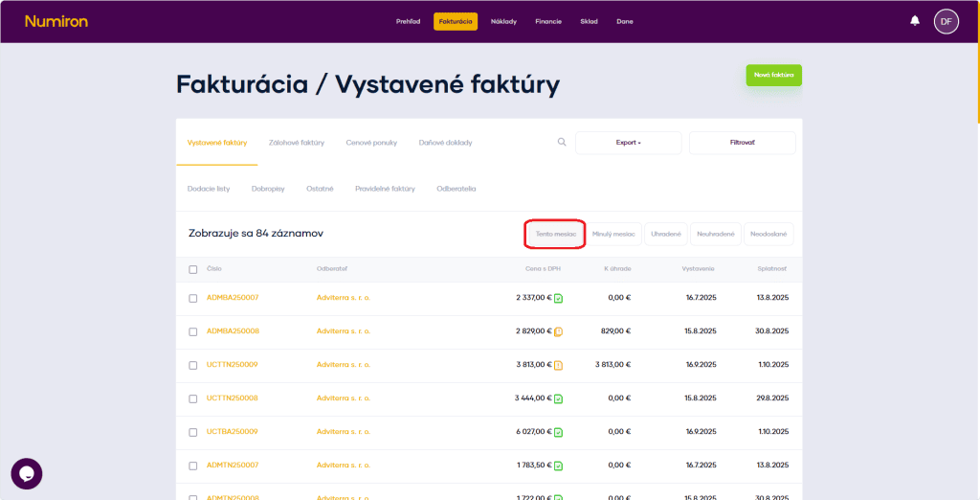Click paid status icon for UCTBA250009
980x500 pixels.
(558, 432)
